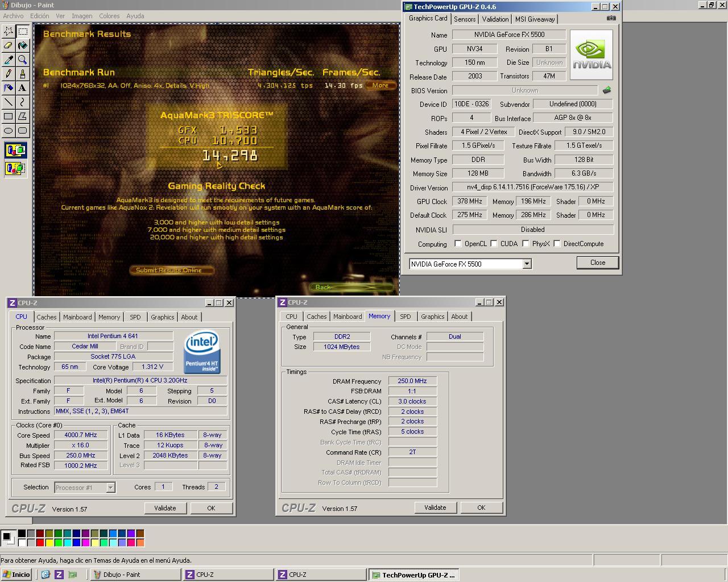Pick the bright red color swatch

click(x=40, y=542)
